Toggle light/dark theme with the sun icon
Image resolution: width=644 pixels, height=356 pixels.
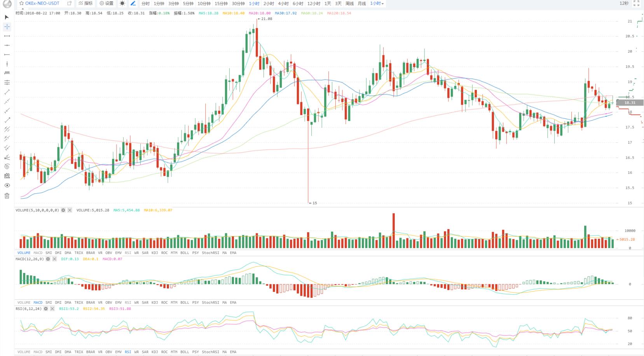click(122, 3)
